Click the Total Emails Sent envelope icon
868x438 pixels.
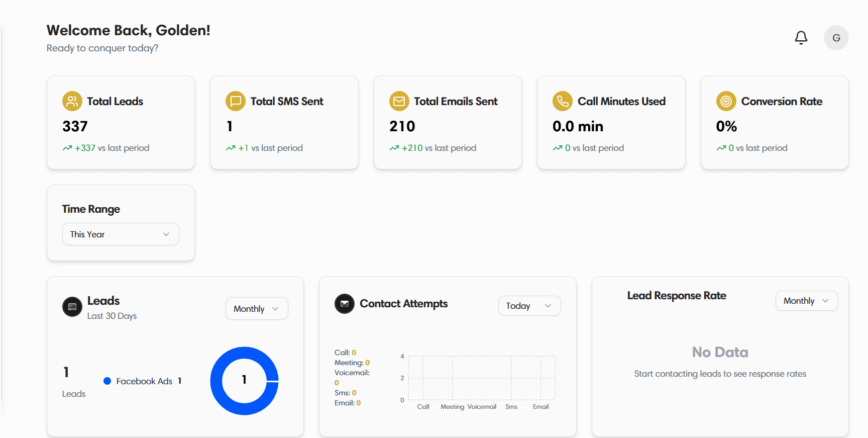tap(399, 101)
